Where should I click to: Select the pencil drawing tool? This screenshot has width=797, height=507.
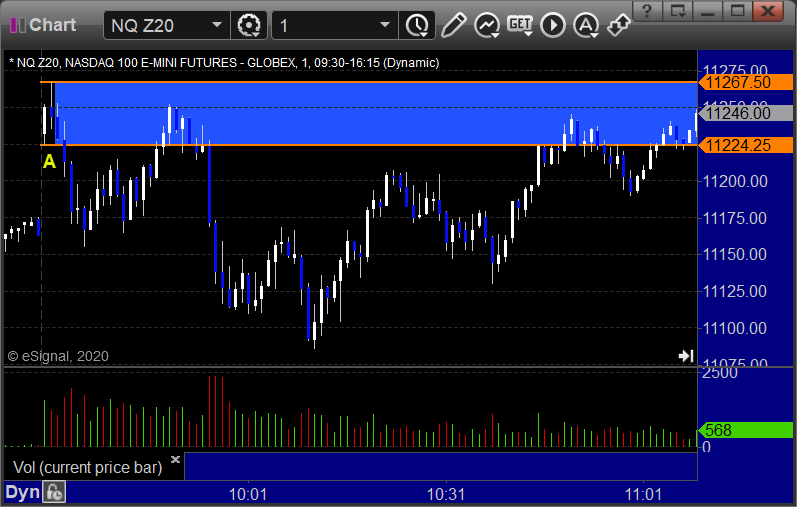coord(454,25)
